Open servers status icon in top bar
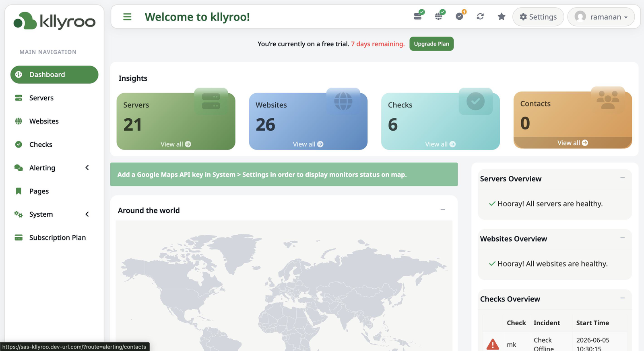 click(x=418, y=16)
